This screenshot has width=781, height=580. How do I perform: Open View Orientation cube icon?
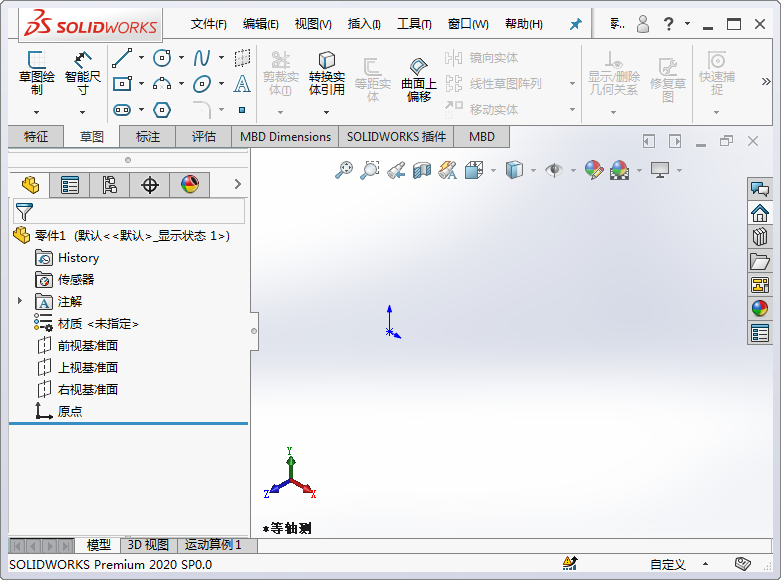474,170
